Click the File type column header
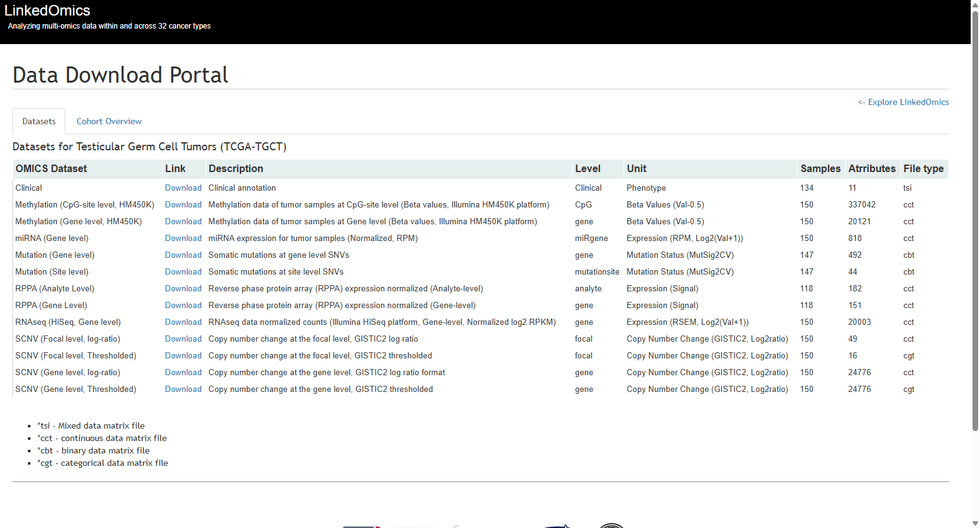Viewport: 980px width, 528px height. click(923, 168)
